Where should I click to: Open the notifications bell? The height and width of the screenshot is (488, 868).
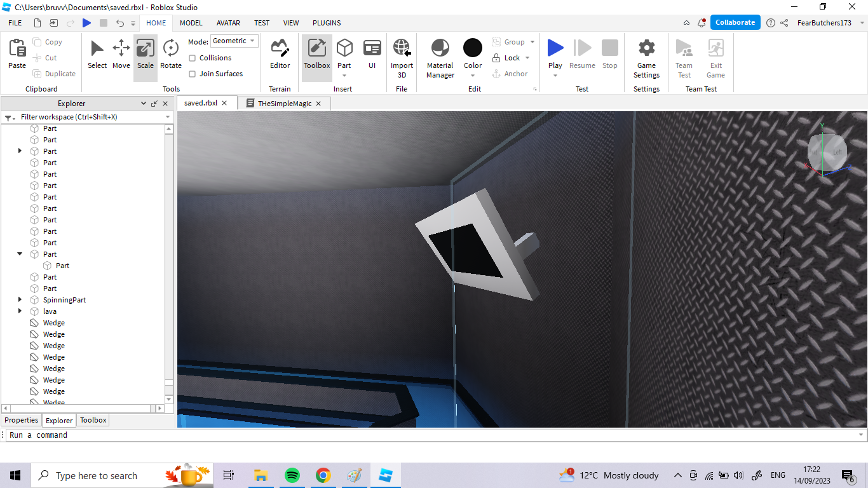[x=702, y=23]
